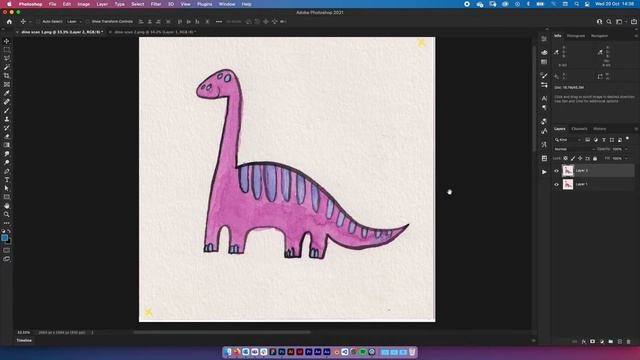Open the Auto-Select Layer dropdown

pyautogui.click(x=74, y=22)
